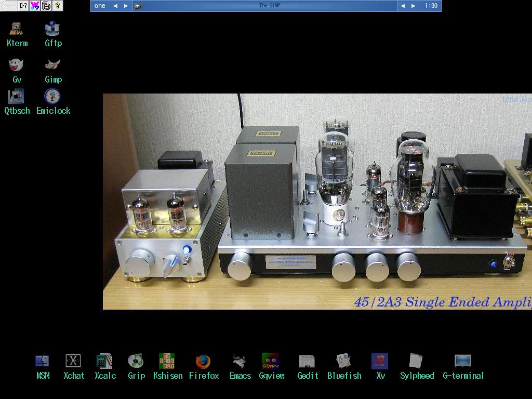The height and width of the screenshot is (399, 532).
Task: Launch Emacs from the bottom launcher
Action: (x=240, y=362)
